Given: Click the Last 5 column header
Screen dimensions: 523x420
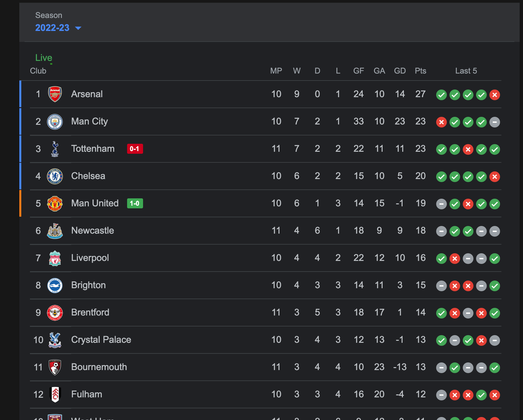Looking at the screenshot, I should tap(466, 71).
